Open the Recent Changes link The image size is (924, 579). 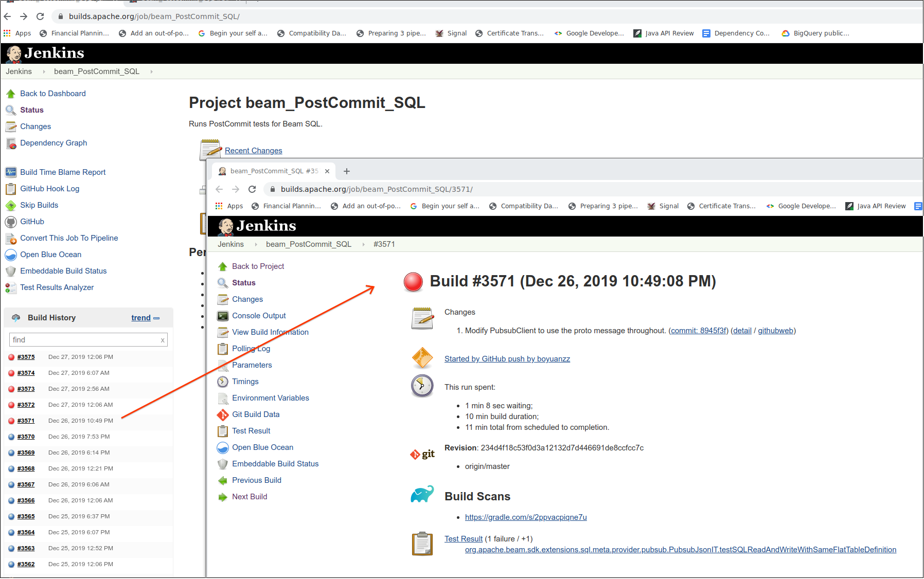pos(253,151)
